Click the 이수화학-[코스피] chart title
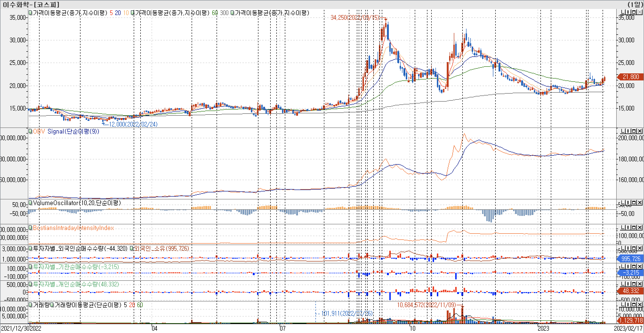Viewport: 644px width, 333px height. 31,4
